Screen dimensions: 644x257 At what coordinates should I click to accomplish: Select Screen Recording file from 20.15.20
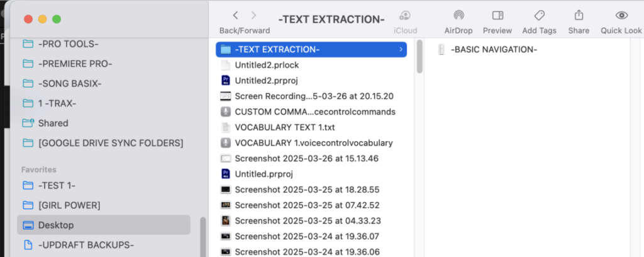tap(314, 96)
